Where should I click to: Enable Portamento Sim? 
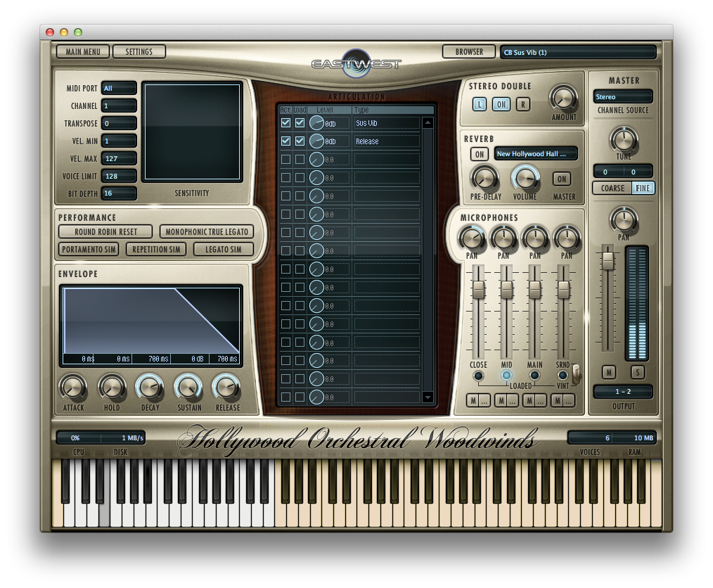click(x=89, y=249)
